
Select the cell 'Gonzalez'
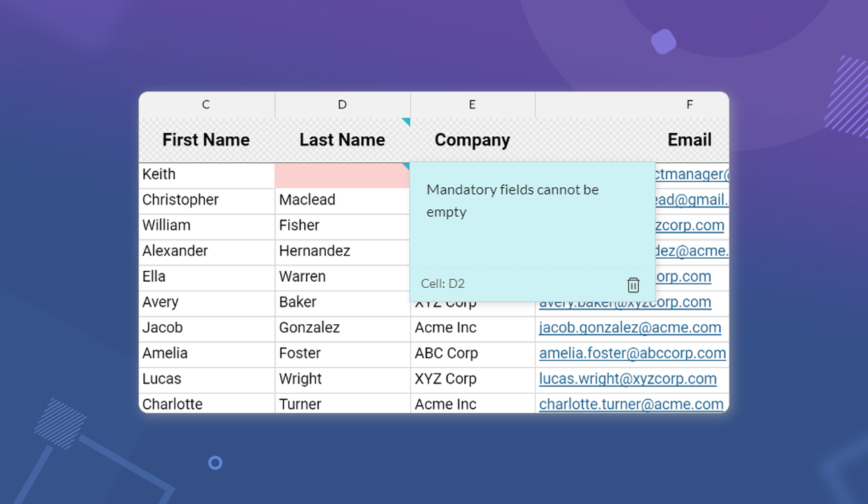pos(343,329)
